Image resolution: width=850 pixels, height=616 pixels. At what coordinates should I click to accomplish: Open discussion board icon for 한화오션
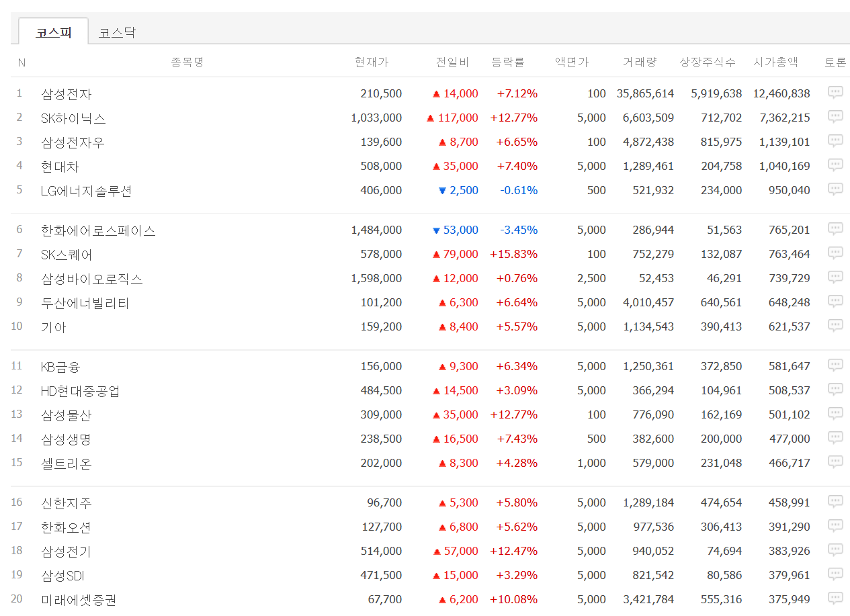[835, 526]
